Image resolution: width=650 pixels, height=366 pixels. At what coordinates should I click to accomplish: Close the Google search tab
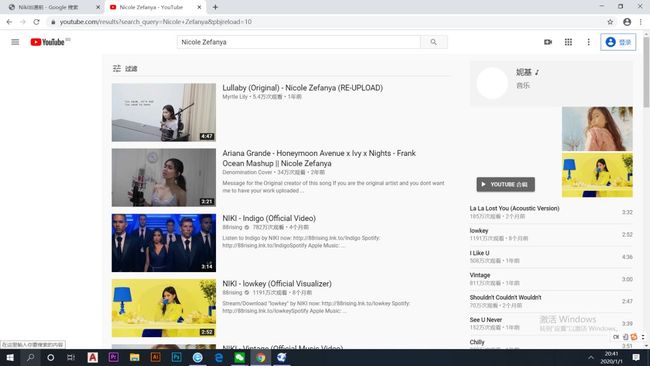(x=98, y=7)
